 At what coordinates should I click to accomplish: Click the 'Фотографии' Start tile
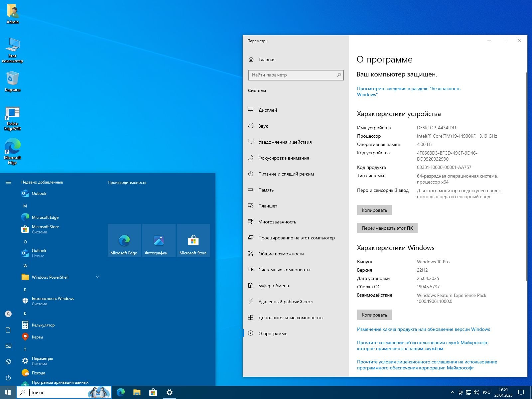(159, 240)
